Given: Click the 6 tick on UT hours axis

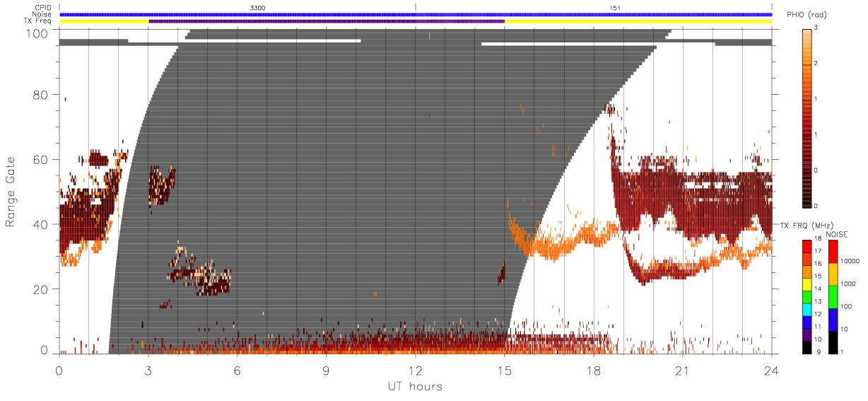Looking at the screenshot, I should click(237, 370).
